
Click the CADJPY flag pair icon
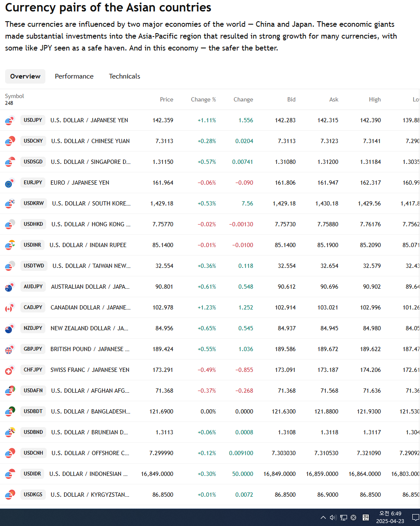coord(10,308)
